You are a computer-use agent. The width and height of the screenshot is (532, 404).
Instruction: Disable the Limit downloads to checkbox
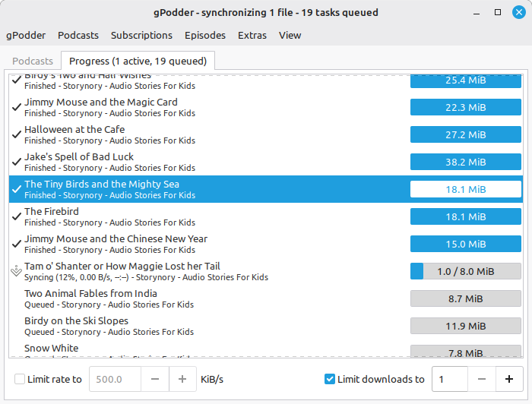[x=330, y=379]
